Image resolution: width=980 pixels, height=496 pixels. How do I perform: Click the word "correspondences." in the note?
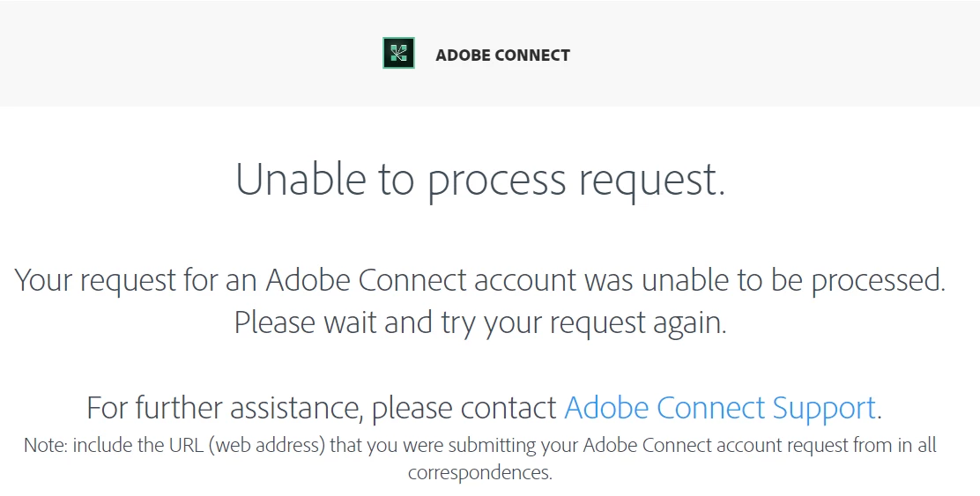click(480, 472)
